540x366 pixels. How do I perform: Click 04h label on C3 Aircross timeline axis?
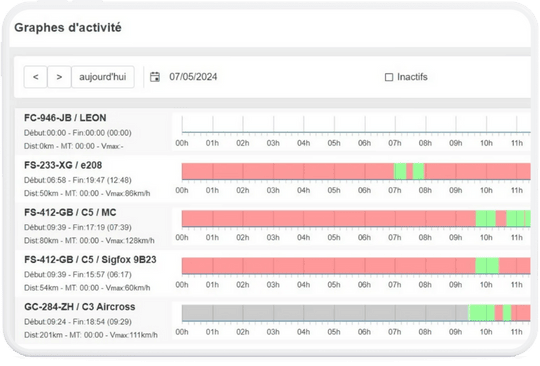[x=303, y=332]
